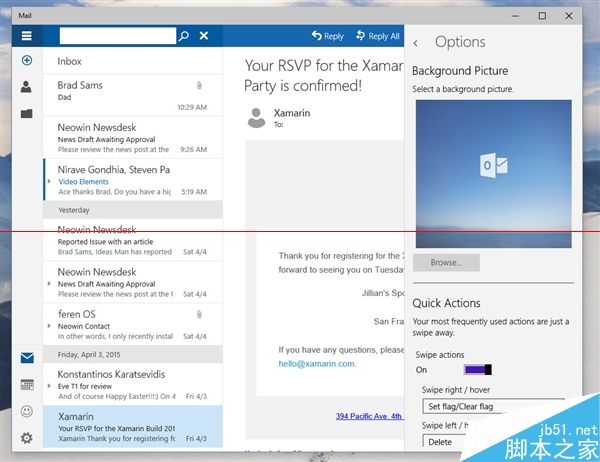
Task: Switch to Calendar app icon in sidebar
Action: (26, 384)
